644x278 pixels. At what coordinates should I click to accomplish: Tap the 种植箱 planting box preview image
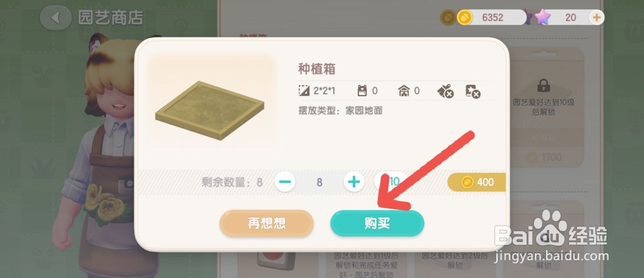point(210,111)
